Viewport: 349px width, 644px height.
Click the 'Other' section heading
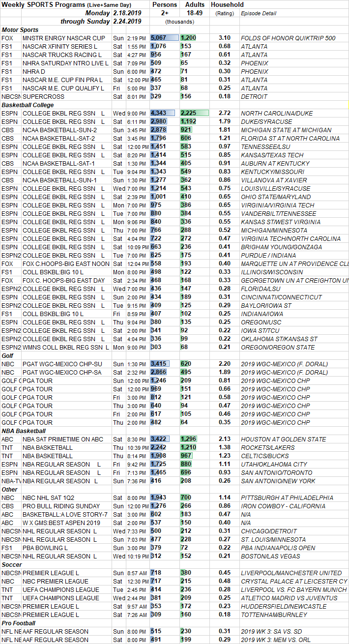click(9, 489)
